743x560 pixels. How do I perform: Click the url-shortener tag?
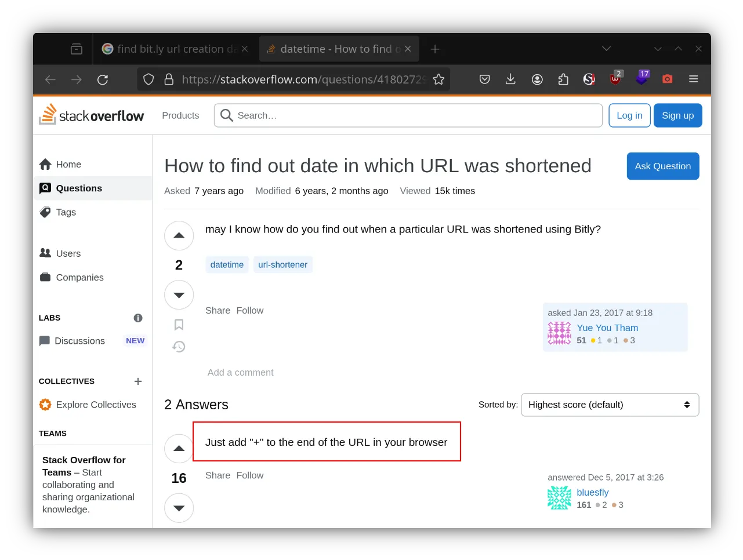pos(282,264)
